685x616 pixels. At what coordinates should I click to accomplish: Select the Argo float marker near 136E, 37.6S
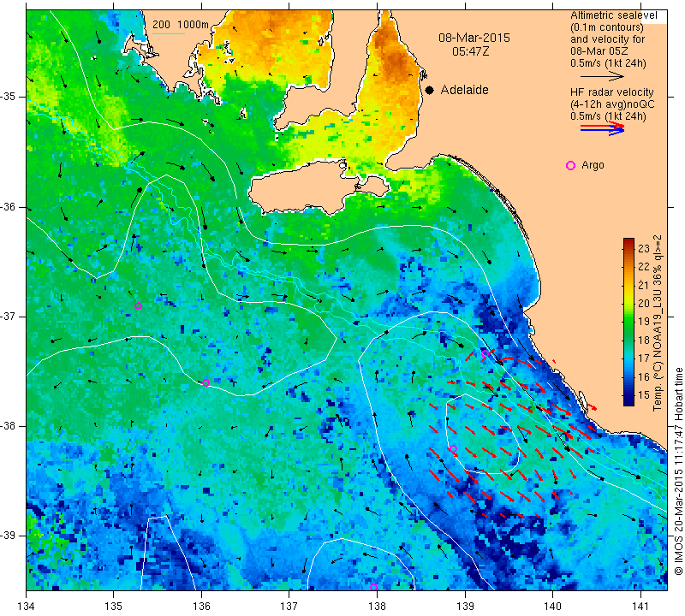click(205, 383)
